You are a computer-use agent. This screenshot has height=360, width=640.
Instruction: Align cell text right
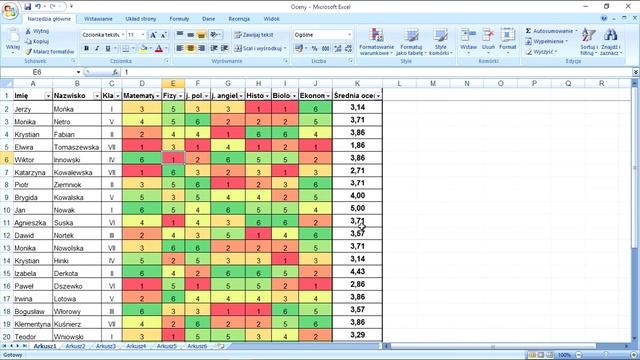click(x=201, y=49)
